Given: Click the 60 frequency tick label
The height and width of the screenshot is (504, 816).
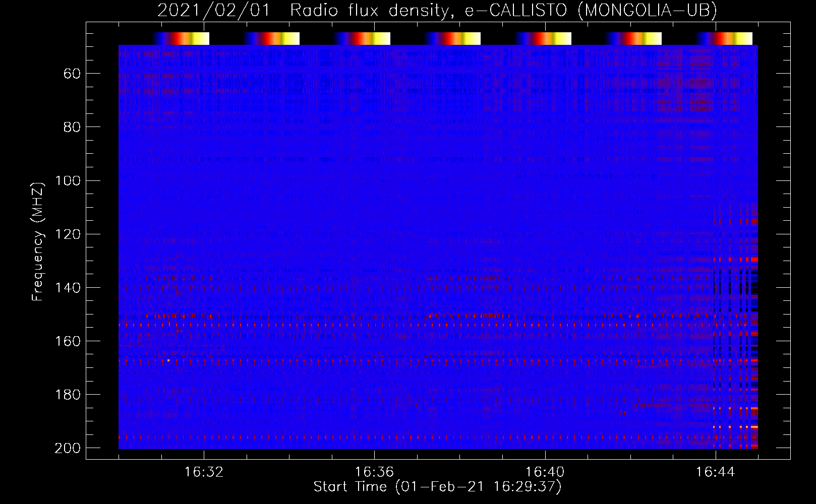Looking at the screenshot, I should click(72, 74).
